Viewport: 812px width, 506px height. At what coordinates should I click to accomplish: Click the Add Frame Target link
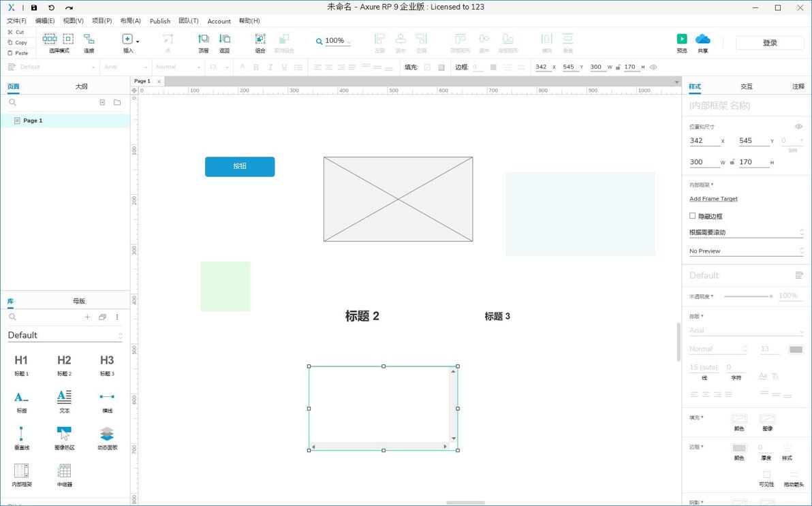coord(713,199)
